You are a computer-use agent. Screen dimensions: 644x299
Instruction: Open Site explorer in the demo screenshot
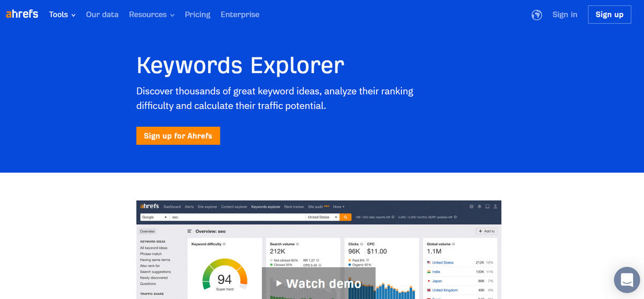click(x=207, y=207)
